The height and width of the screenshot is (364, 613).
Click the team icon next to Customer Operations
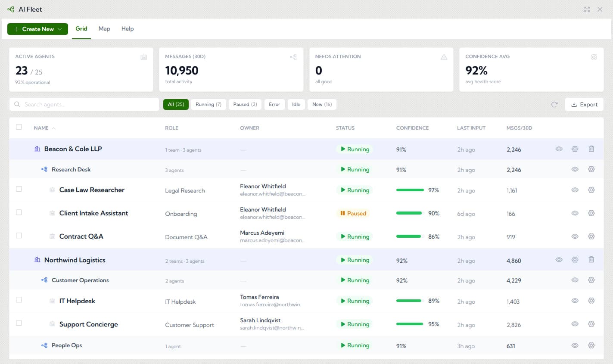pos(44,280)
